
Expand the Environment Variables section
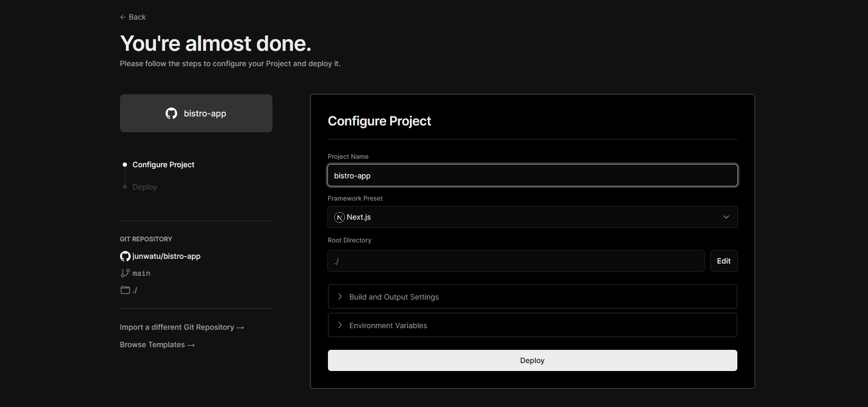click(532, 325)
